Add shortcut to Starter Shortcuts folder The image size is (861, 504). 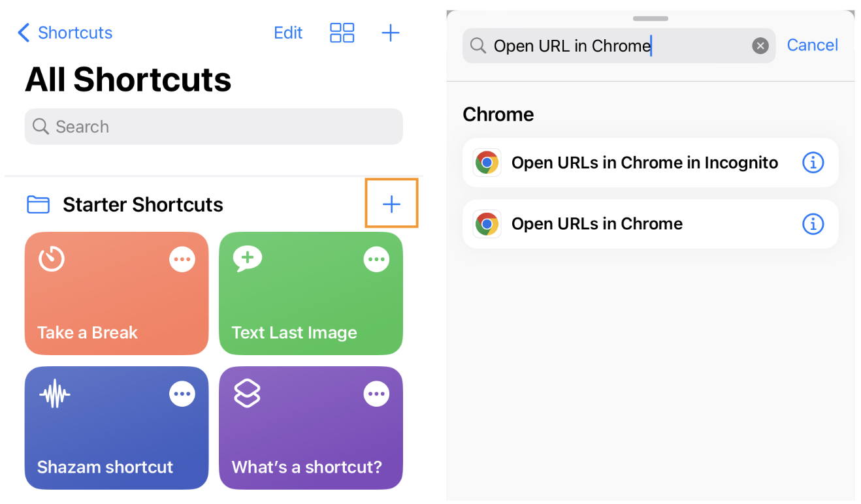click(391, 204)
